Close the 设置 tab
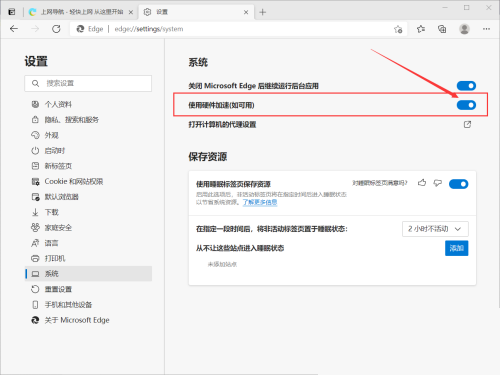Image resolution: width=500 pixels, height=375 pixels. click(x=246, y=12)
